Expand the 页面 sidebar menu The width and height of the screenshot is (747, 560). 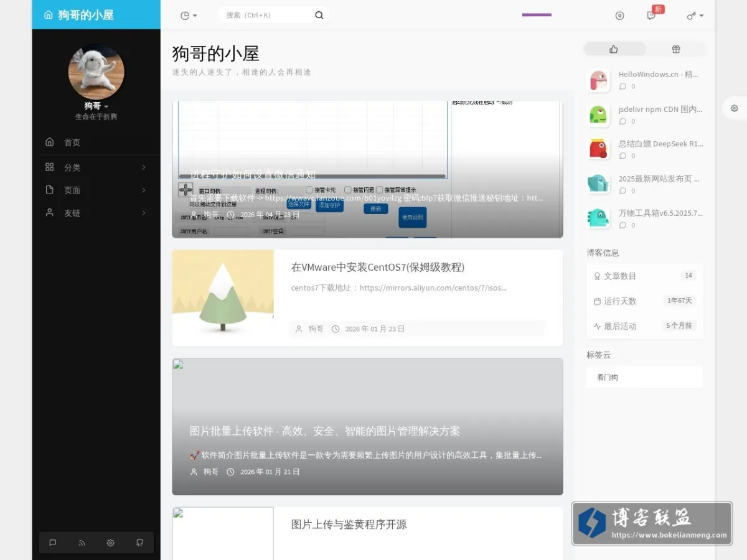pyautogui.click(x=96, y=190)
